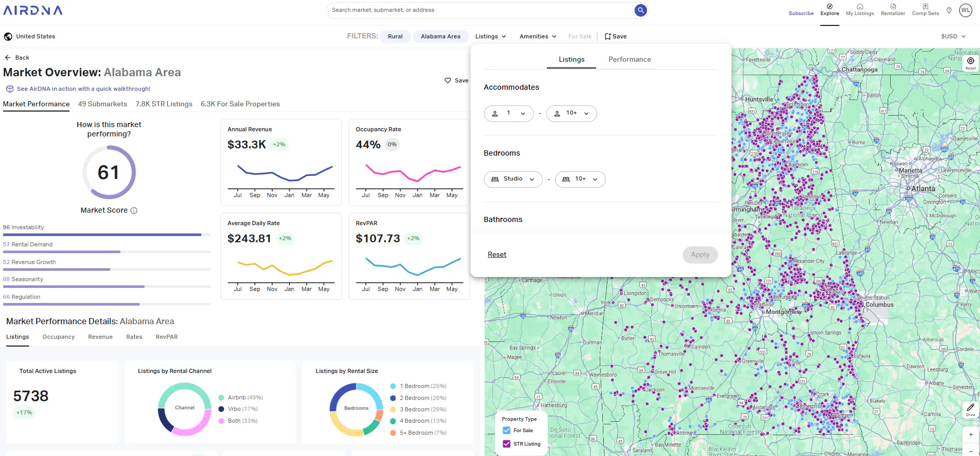
Task: Click the Investability score bar
Action: point(107,234)
